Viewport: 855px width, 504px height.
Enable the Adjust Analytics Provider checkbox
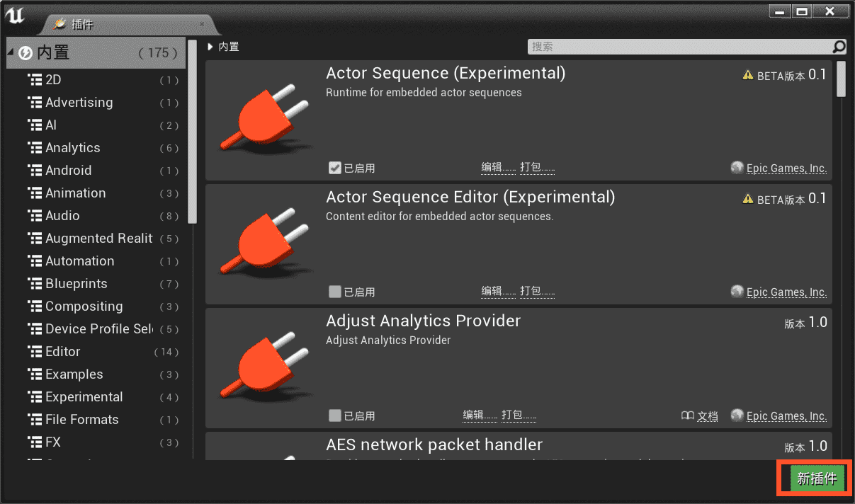click(335, 416)
